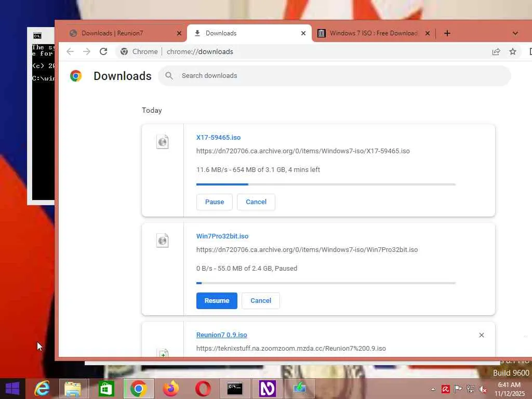
Task: Switch to Windows 7 ISO Free Download tab
Action: coord(374,33)
